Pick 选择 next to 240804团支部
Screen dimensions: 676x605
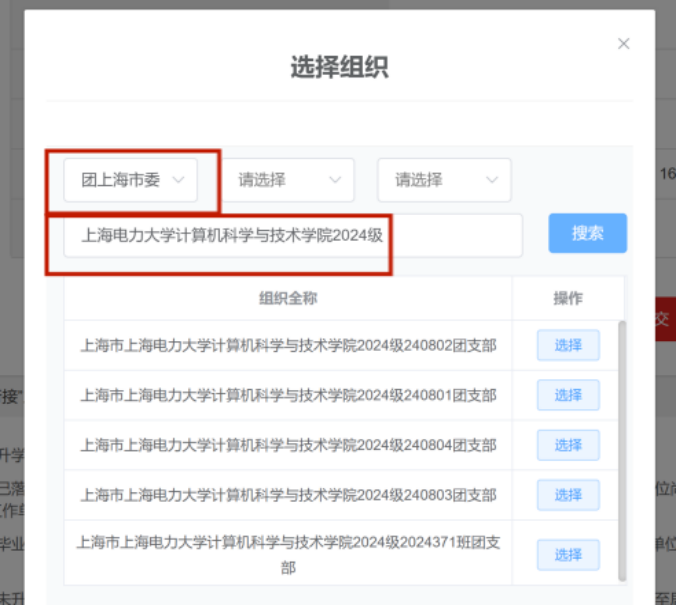568,445
